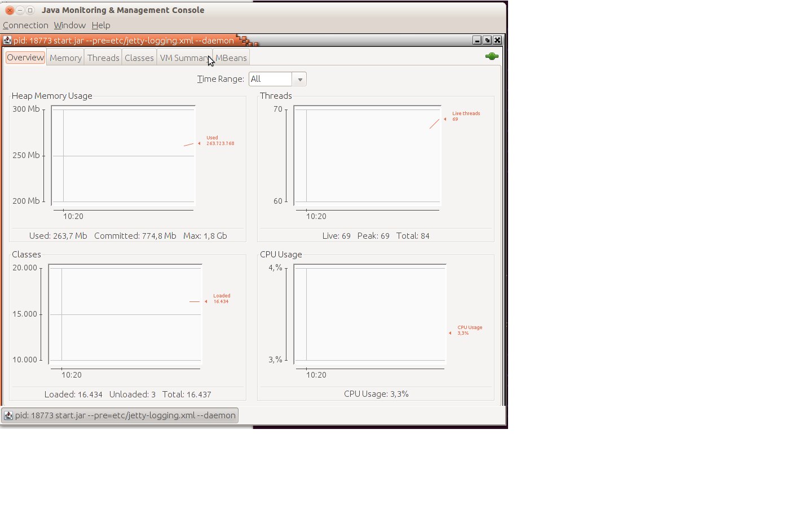Click the 'Unloaded: 3' classes summary
This screenshot has height=508, width=812.
(x=133, y=395)
